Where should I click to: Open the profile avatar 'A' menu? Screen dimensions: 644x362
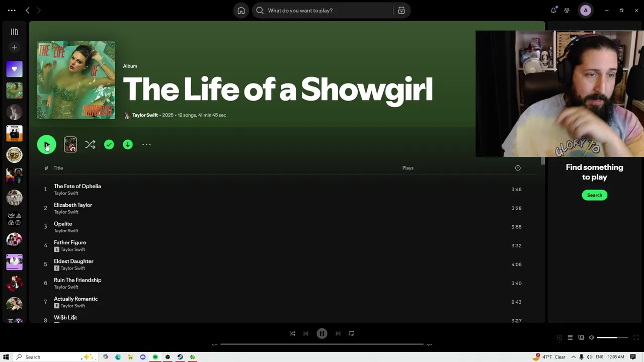click(586, 10)
